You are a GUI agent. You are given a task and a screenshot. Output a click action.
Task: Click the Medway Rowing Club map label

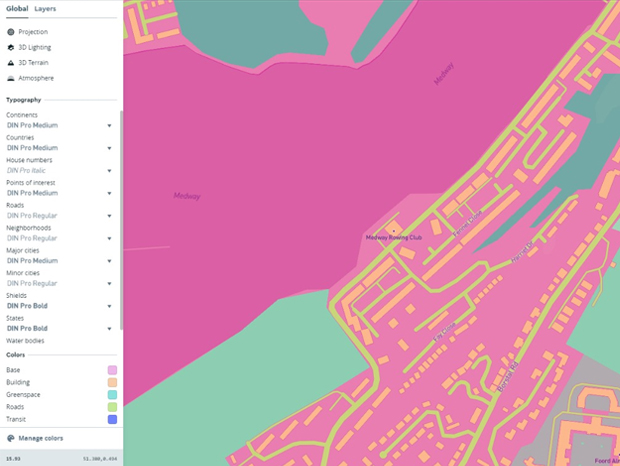click(394, 238)
